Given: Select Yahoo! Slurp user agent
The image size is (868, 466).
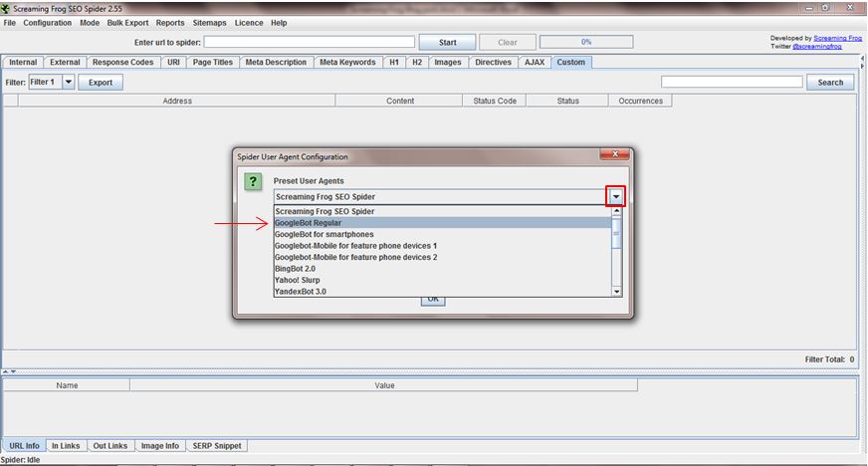Looking at the screenshot, I should (443, 280).
